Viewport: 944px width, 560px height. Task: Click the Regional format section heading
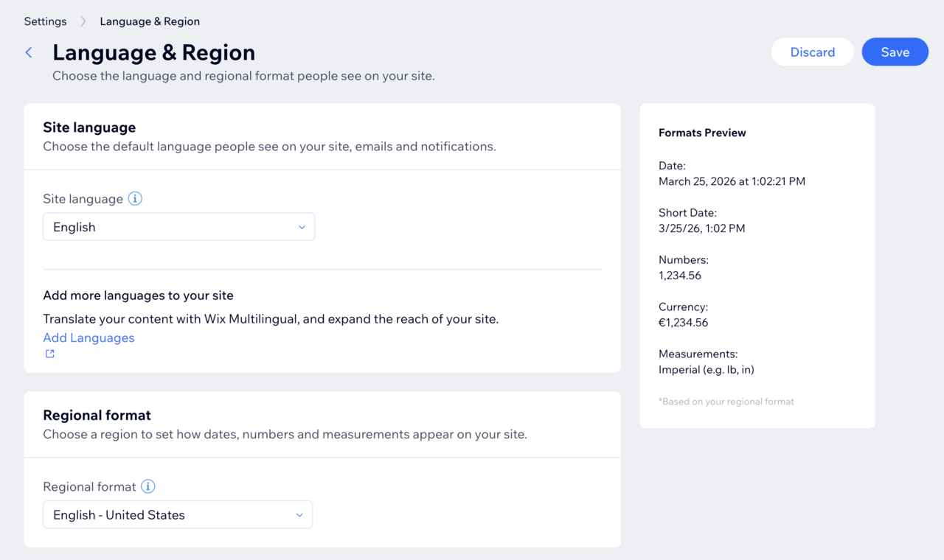pyautogui.click(x=97, y=415)
